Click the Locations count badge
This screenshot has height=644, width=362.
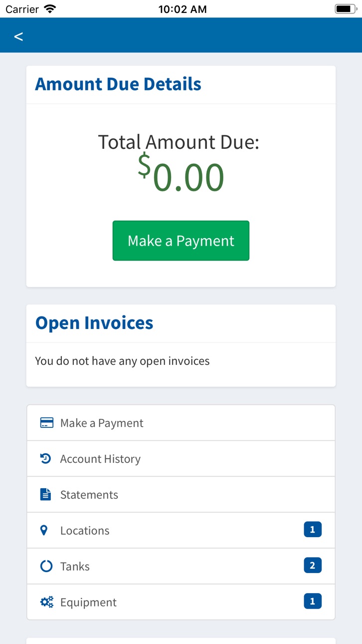coord(313,530)
